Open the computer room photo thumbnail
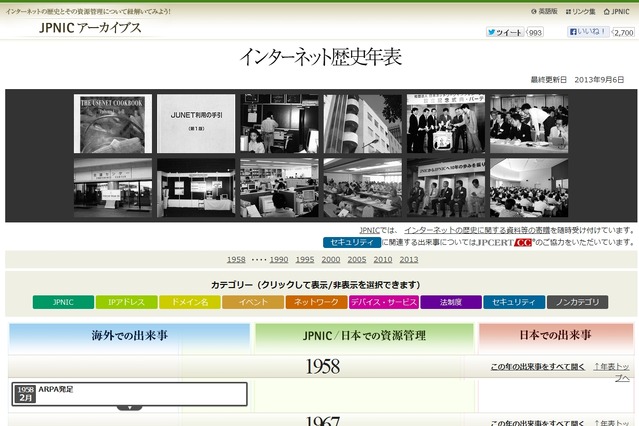The width and height of the screenshot is (639, 426). (279, 124)
